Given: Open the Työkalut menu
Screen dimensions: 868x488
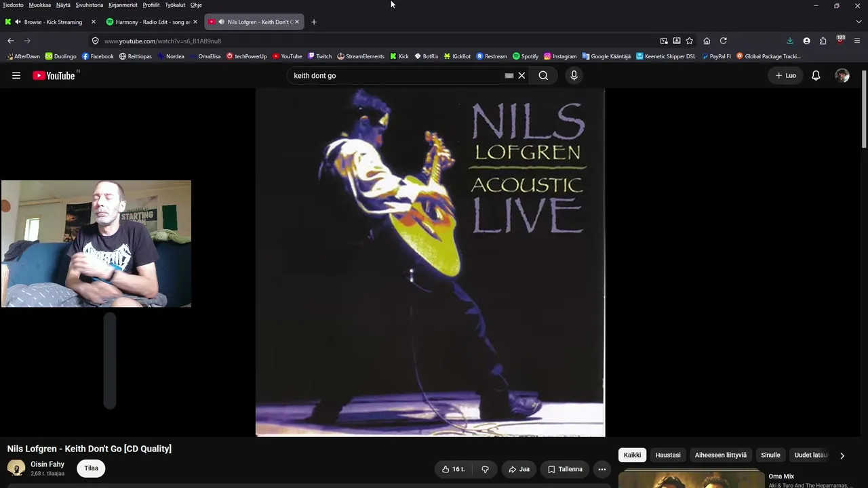Looking at the screenshot, I should click(175, 5).
